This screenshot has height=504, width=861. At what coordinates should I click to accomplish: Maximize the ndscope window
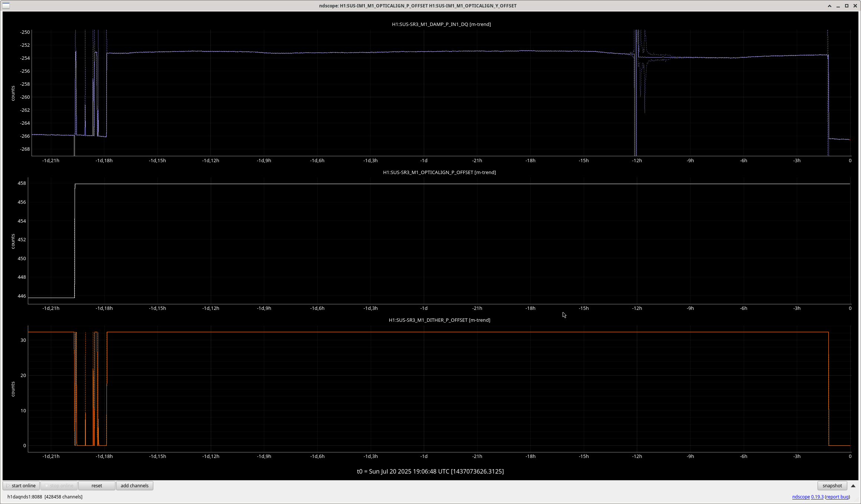(847, 6)
